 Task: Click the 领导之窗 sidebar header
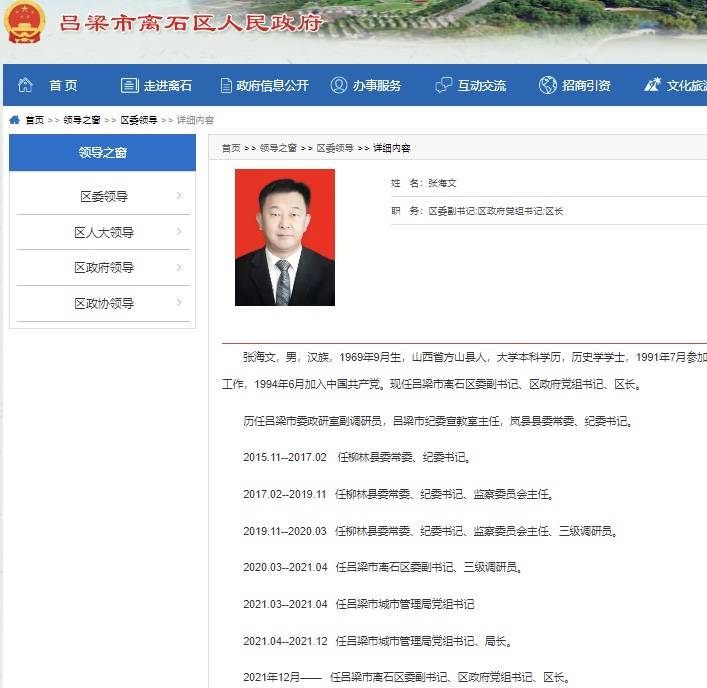tap(102, 152)
